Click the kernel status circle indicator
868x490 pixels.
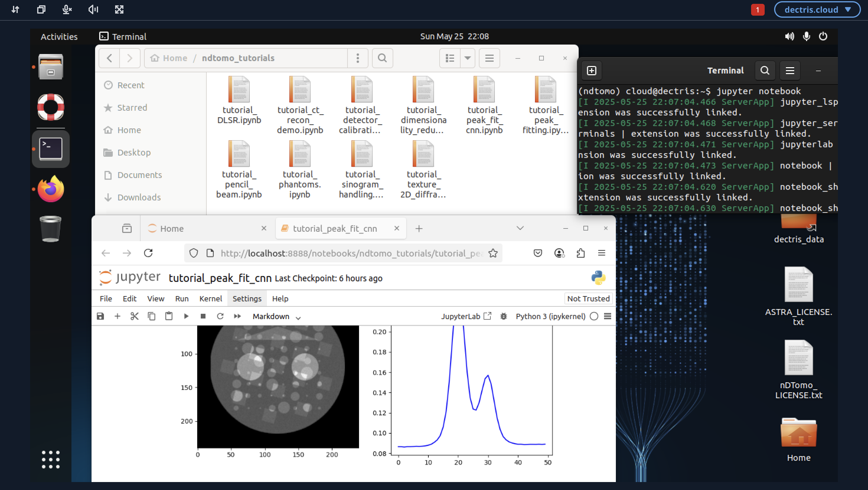click(x=594, y=316)
